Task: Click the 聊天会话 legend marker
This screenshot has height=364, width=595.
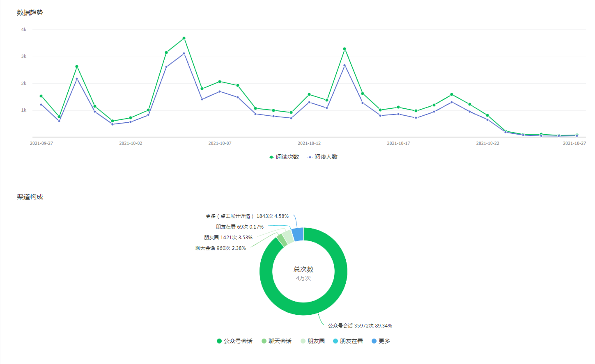Action: [264, 341]
